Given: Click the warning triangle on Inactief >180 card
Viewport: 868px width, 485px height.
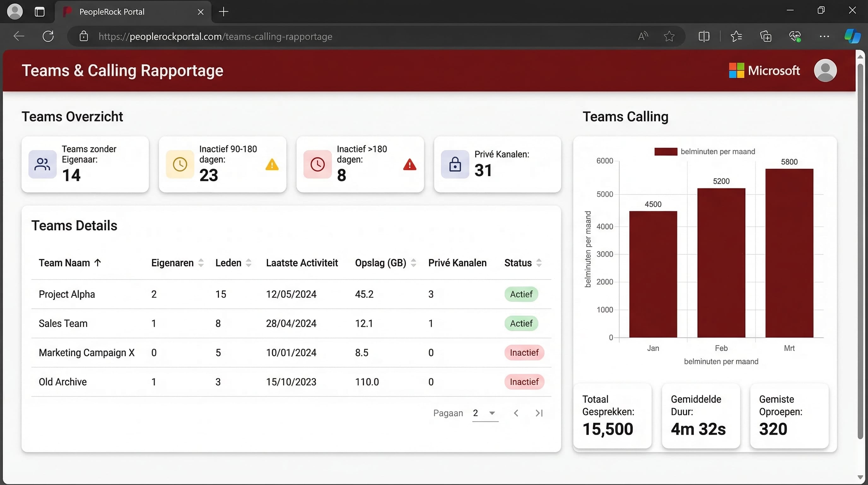Looking at the screenshot, I should click(409, 165).
